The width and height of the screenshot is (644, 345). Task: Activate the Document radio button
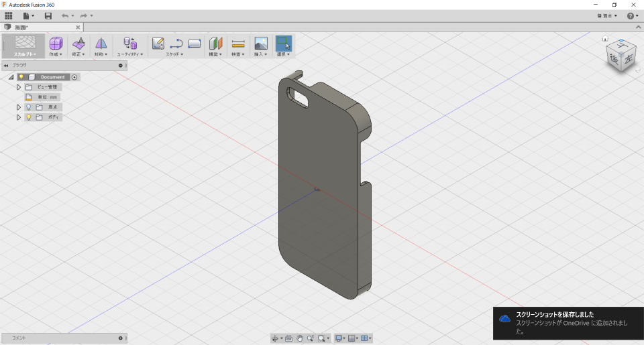[74, 77]
